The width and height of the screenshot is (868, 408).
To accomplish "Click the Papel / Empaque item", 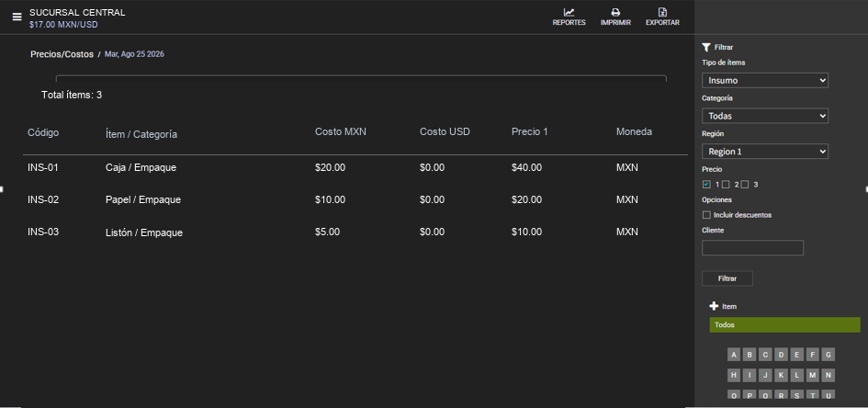I will 142,199.
